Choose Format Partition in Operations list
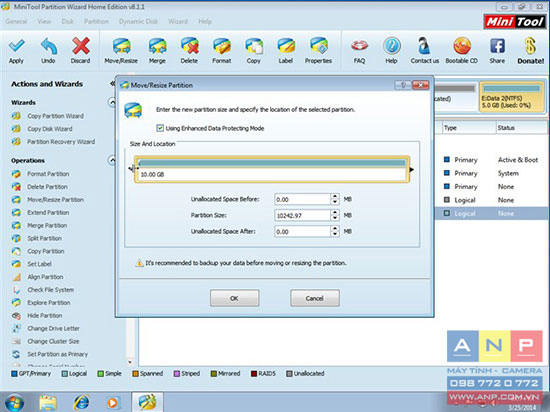 (48, 174)
